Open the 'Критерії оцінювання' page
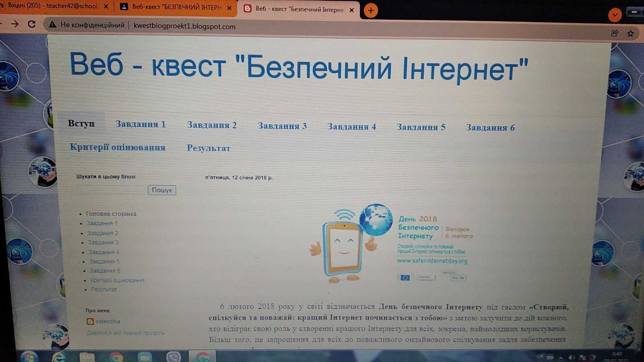This screenshot has width=644, height=362. point(118,147)
